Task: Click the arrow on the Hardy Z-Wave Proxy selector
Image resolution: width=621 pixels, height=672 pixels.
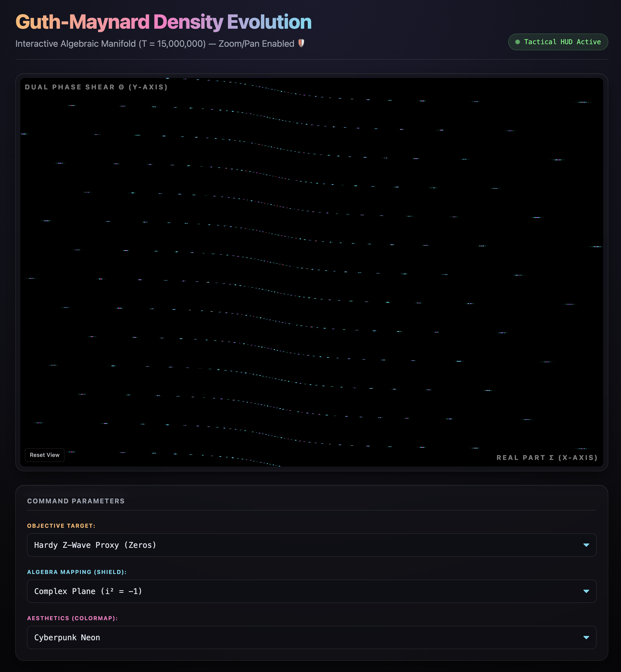Action: click(x=586, y=545)
